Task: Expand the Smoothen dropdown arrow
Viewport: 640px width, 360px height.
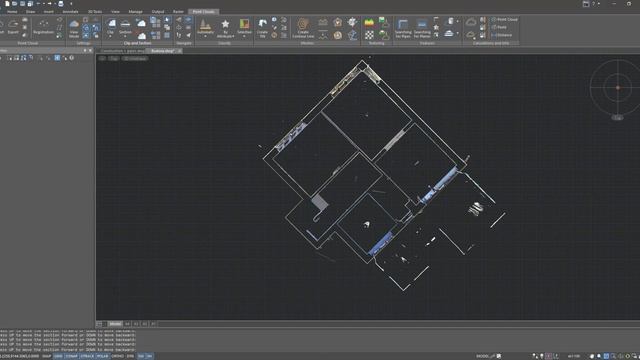Action: pyautogui.click(x=244, y=37)
